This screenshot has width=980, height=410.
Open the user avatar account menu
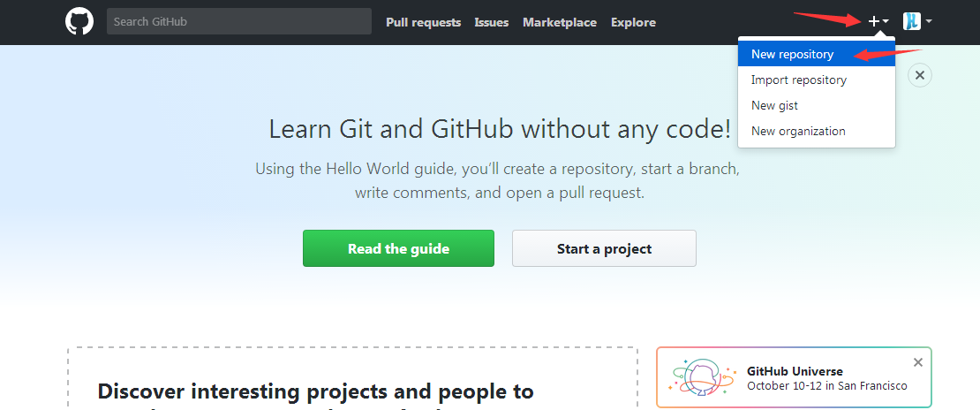[x=917, y=21]
